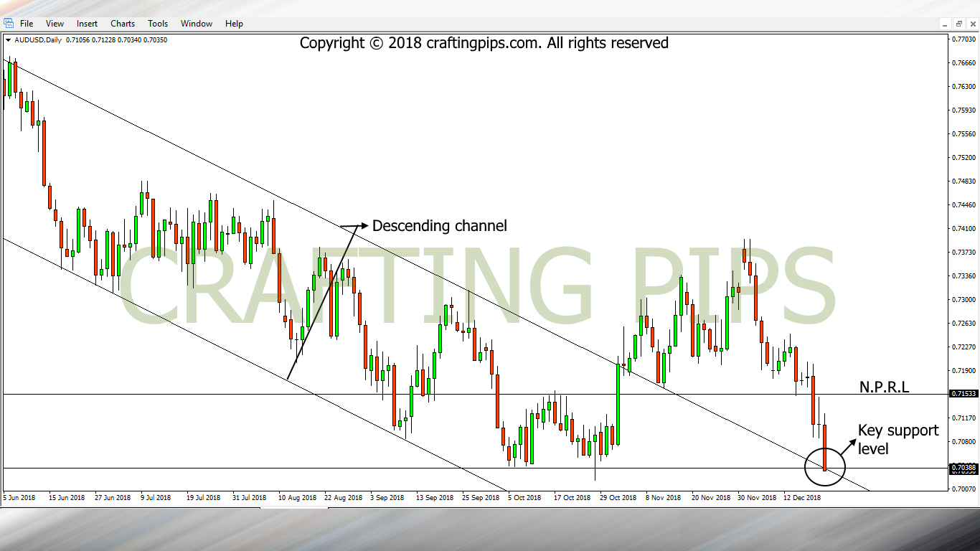The width and height of the screenshot is (980, 551).
Task: Open the View menu
Action: (x=55, y=24)
